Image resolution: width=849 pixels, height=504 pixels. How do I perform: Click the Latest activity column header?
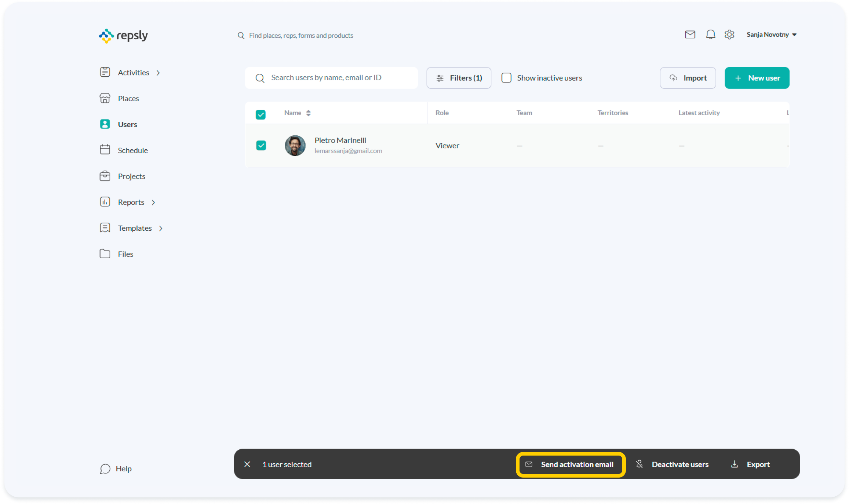point(699,113)
